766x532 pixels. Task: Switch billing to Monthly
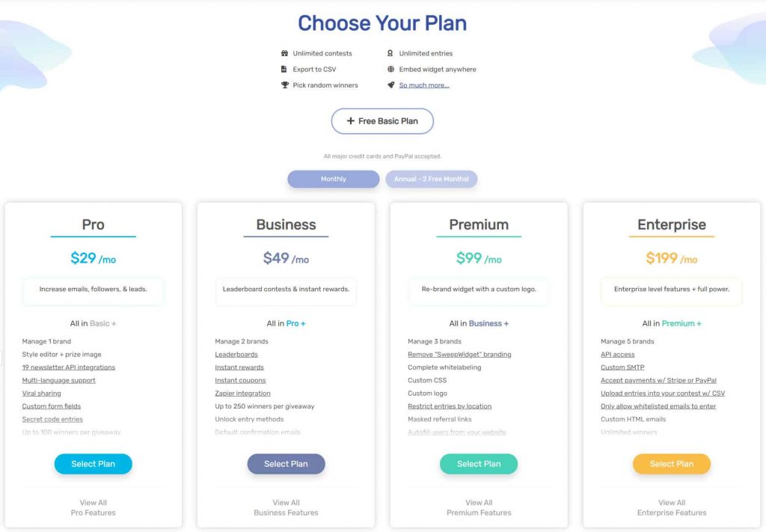tap(334, 180)
